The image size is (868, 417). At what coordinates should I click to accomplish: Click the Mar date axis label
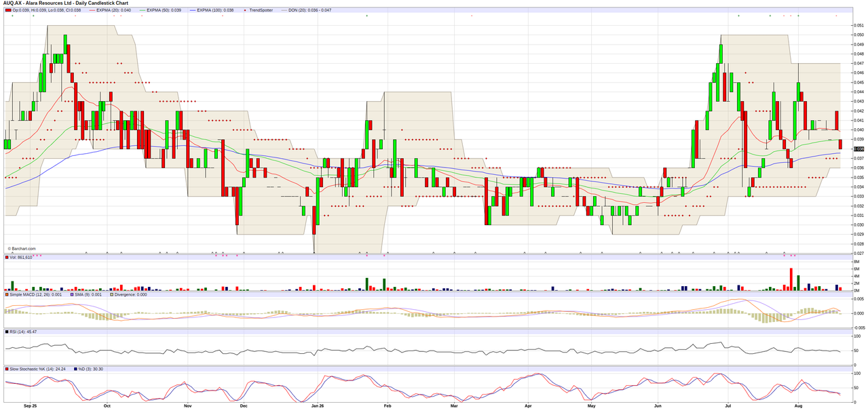[x=455, y=407]
